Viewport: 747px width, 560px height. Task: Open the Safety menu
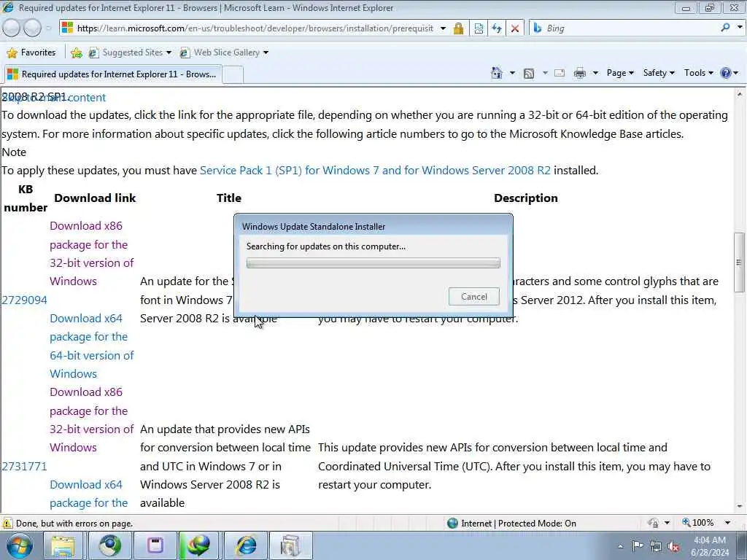(659, 73)
